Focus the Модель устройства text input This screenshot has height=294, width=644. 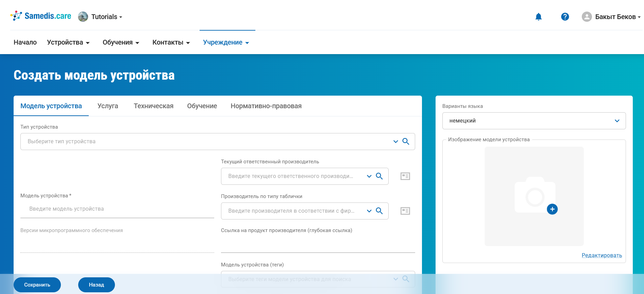[117, 209]
